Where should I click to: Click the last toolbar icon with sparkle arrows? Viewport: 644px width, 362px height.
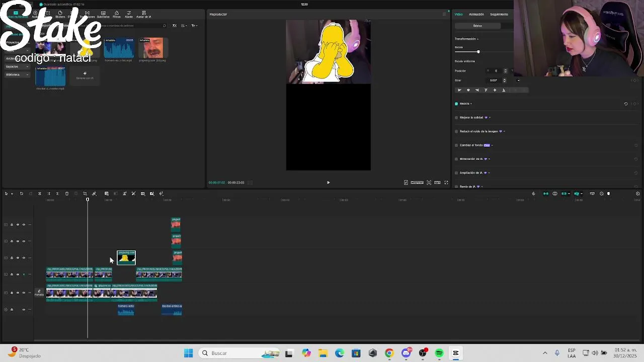[161, 194]
